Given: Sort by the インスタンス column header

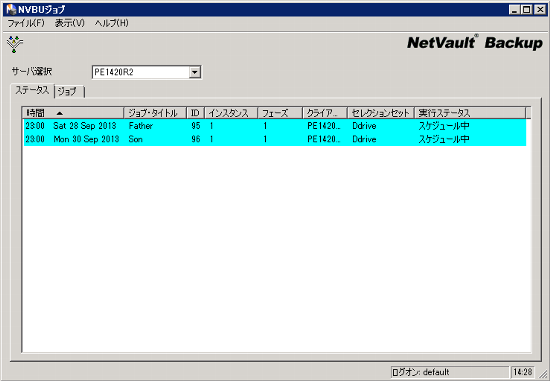Looking at the screenshot, I should point(231,113).
